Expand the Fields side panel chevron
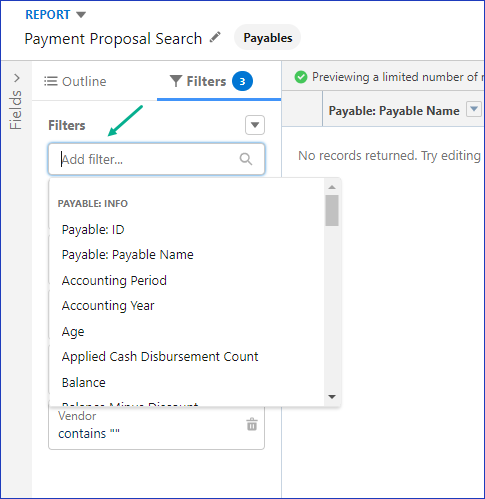The height and width of the screenshot is (499, 485). pyautogui.click(x=17, y=78)
